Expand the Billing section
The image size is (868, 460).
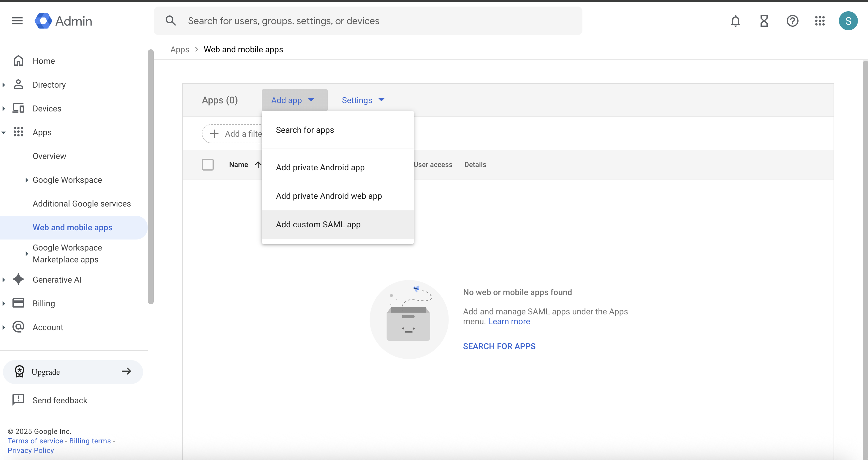4,303
